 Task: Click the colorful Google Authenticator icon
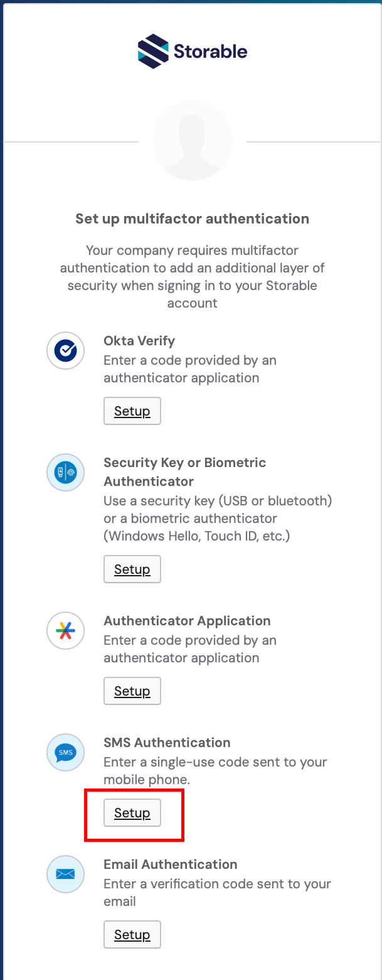66,631
